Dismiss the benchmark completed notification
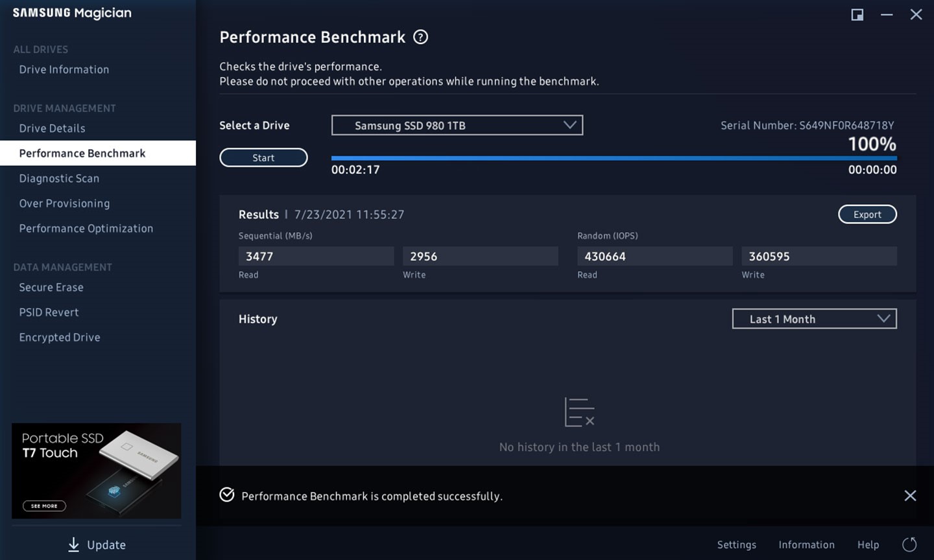This screenshot has height=560, width=934. [x=910, y=495]
